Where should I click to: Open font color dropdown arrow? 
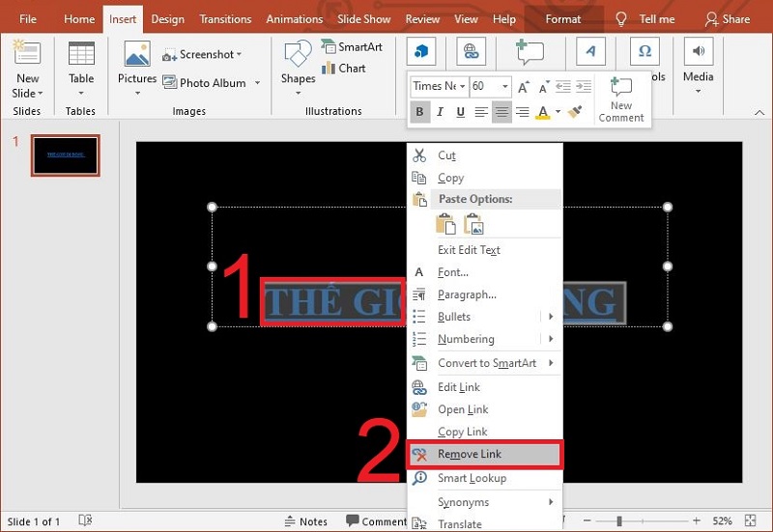558,112
